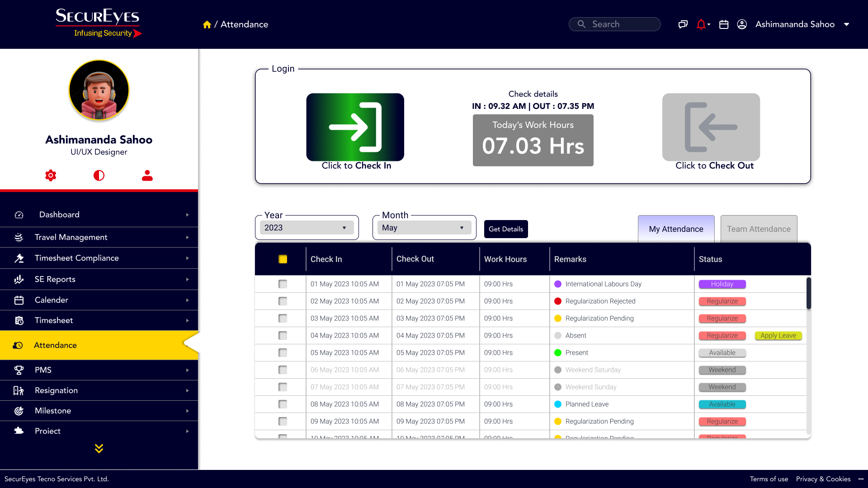Open the chat messages icon
868x488 pixels.
[683, 24]
